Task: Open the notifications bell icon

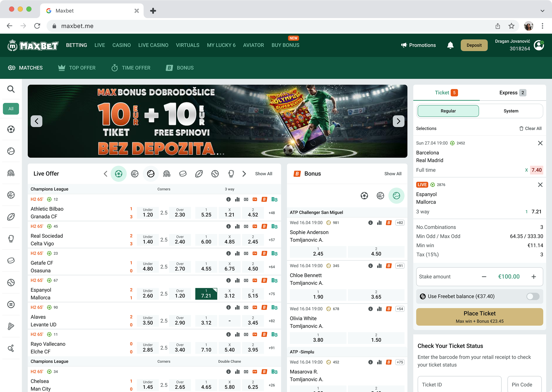Action: 450,45
